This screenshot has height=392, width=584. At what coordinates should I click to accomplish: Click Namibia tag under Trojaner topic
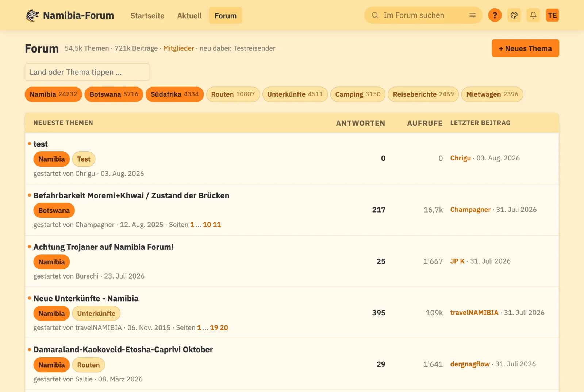(x=51, y=262)
